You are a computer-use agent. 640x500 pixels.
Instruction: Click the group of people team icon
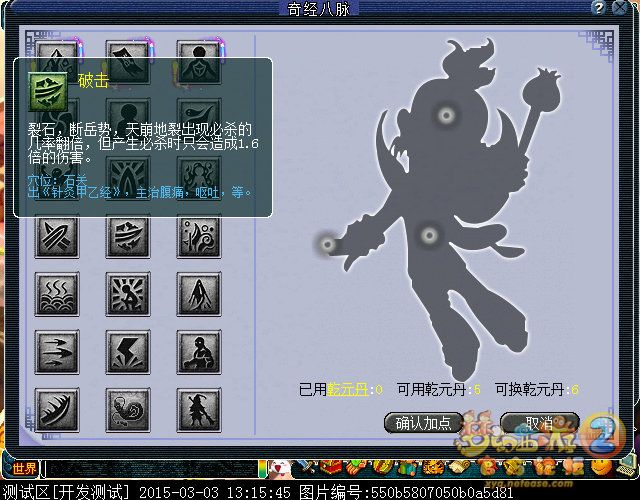point(407,468)
